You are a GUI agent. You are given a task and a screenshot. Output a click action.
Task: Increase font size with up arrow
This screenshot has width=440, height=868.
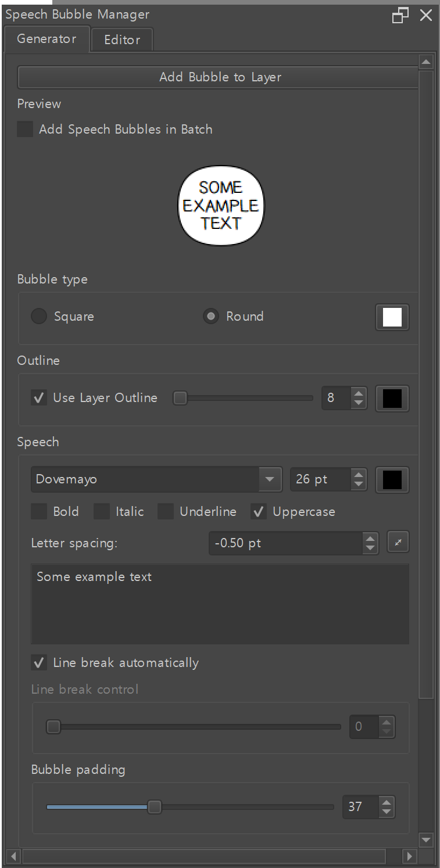tap(359, 474)
